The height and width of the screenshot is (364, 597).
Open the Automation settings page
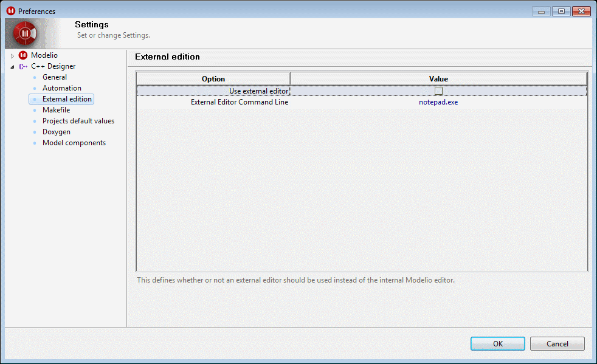61,88
